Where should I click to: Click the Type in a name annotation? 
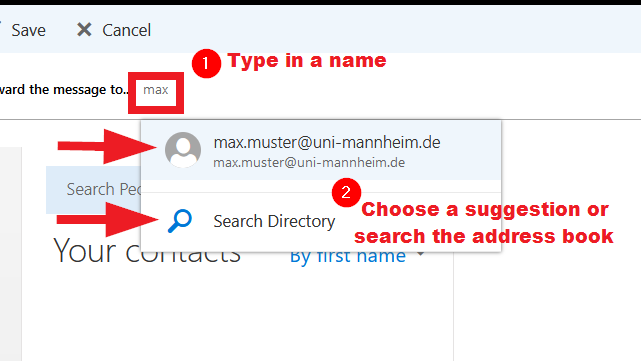click(x=307, y=61)
